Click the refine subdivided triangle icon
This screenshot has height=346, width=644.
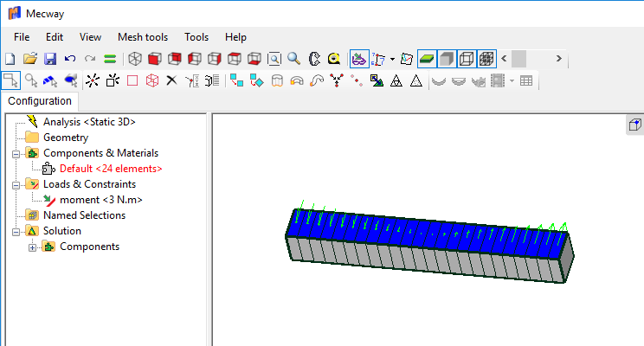click(396, 80)
